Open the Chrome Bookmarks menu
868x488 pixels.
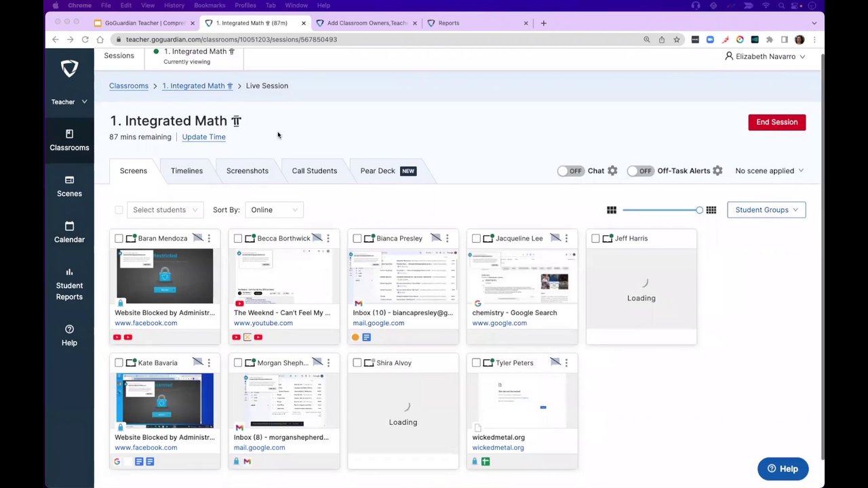pos(210,5)
